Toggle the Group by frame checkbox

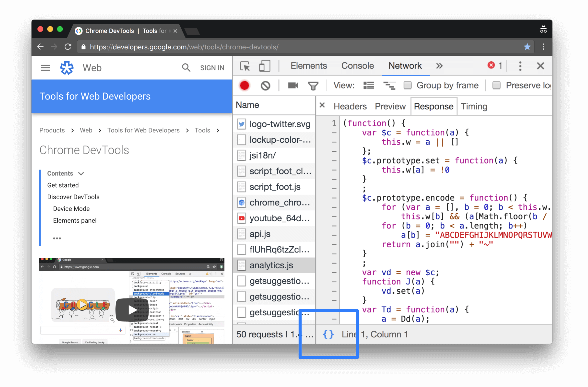pos(407,85)
